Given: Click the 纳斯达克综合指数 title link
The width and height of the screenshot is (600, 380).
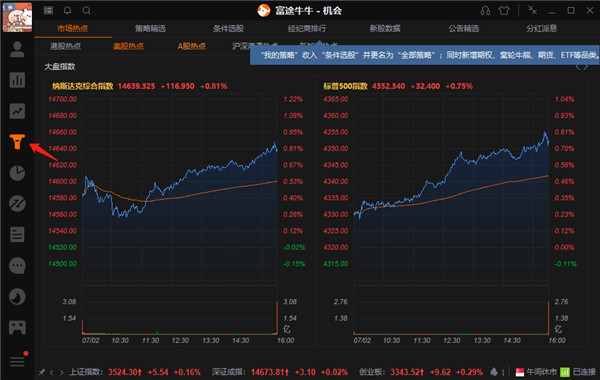Looking at the screenshot, I should [x=83, y=86].
